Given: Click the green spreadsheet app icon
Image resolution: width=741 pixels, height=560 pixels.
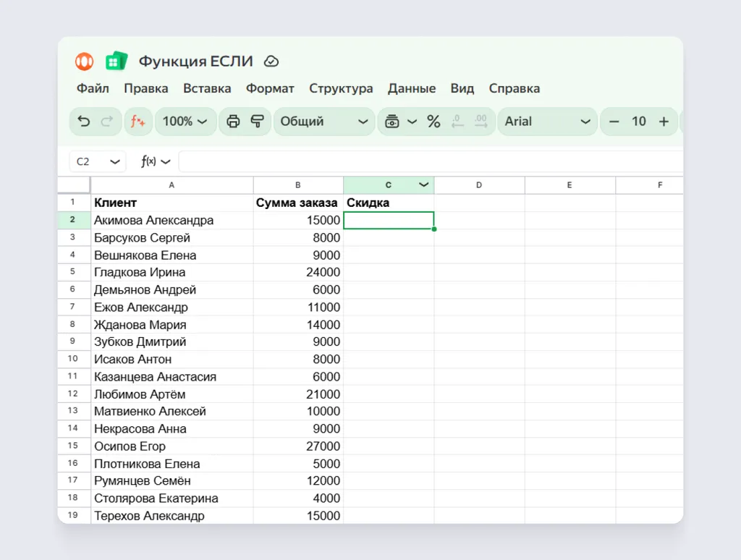Looking at the screenshot, I should point(117,61).
